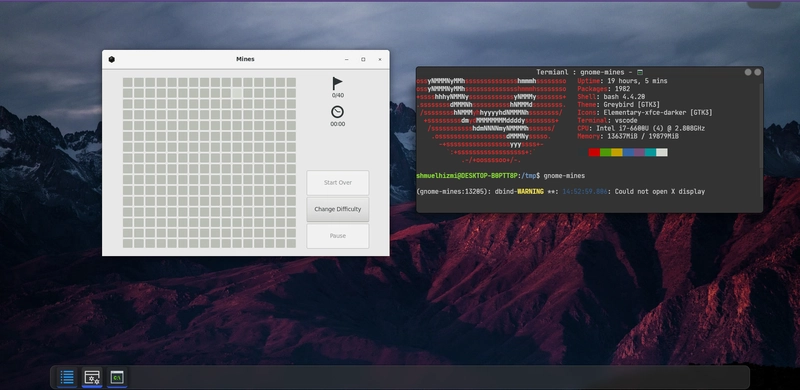Click the flag counter icon in Mines
800x390 pixels.
tap(337, 83)
